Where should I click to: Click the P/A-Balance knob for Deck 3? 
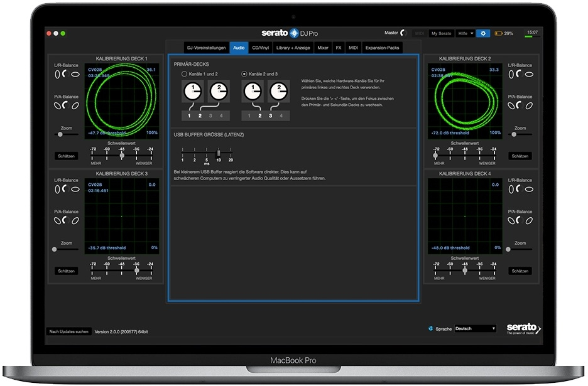(67, 221)
